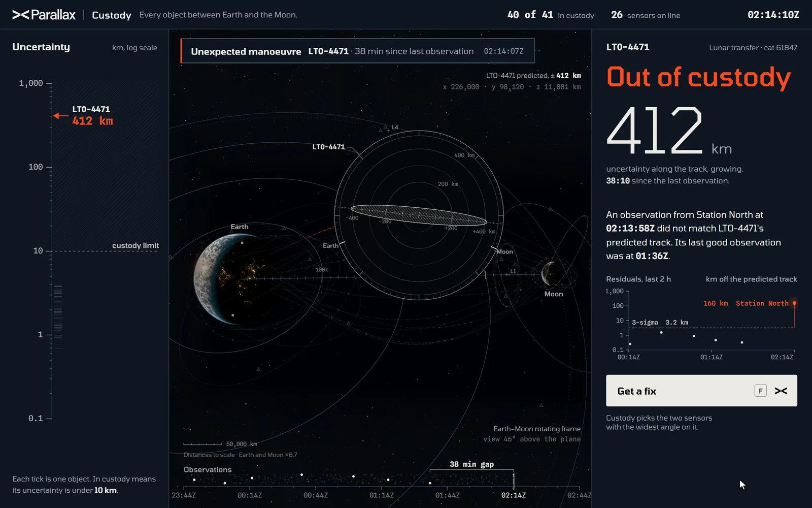Click the "50,000 km" scale bar label
Image resolution: width=812 pixels, height=508 pixels.
pyautogui.click(x=242, y=444)
